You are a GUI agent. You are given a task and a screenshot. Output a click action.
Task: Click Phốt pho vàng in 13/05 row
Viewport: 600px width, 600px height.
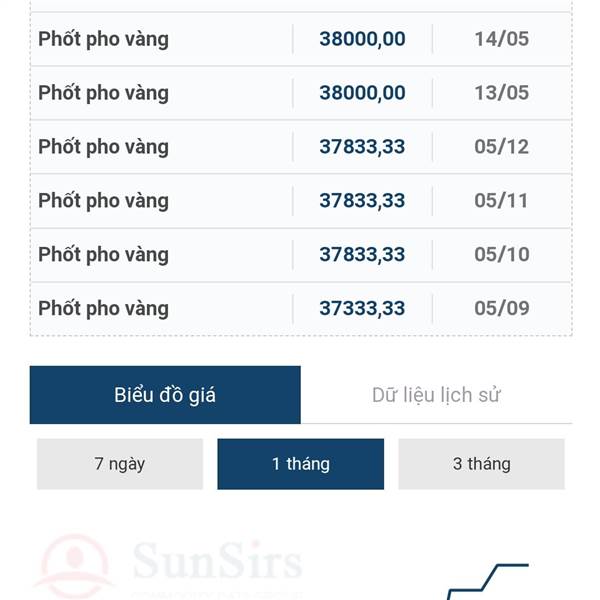pos(103,93)
